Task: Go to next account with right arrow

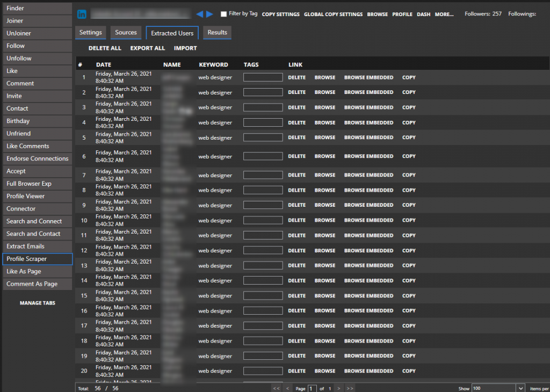Action: click(209, 14)
